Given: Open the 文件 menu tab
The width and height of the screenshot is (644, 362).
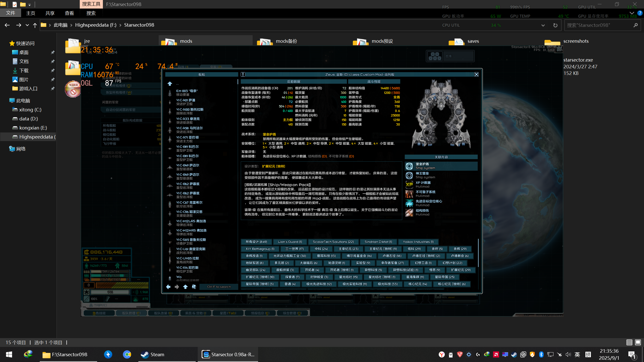Looking at the screenshot, I should [11, 13].
